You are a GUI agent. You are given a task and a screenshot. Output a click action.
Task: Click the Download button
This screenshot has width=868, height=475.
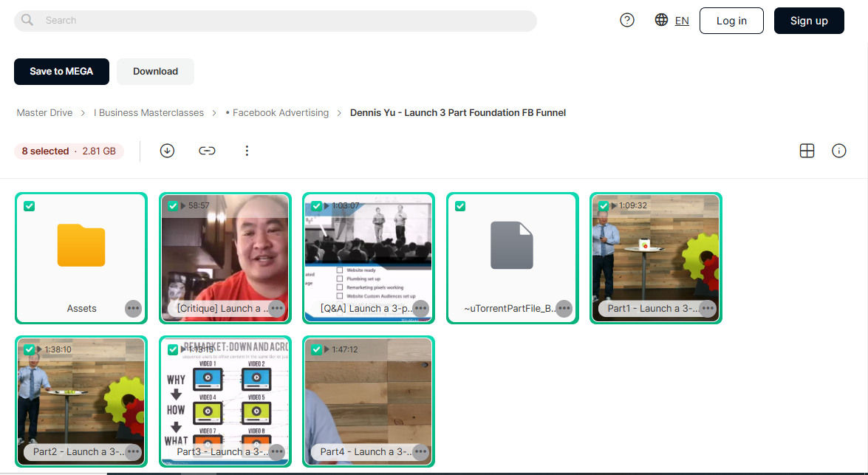156,72
